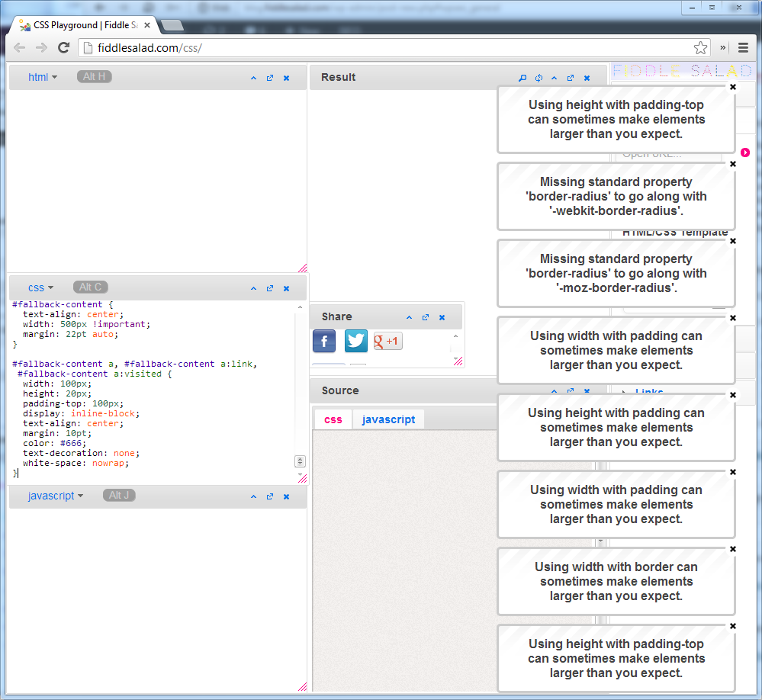
Task: Open the javascript language dropdown
Action: (x=56, y=496)
